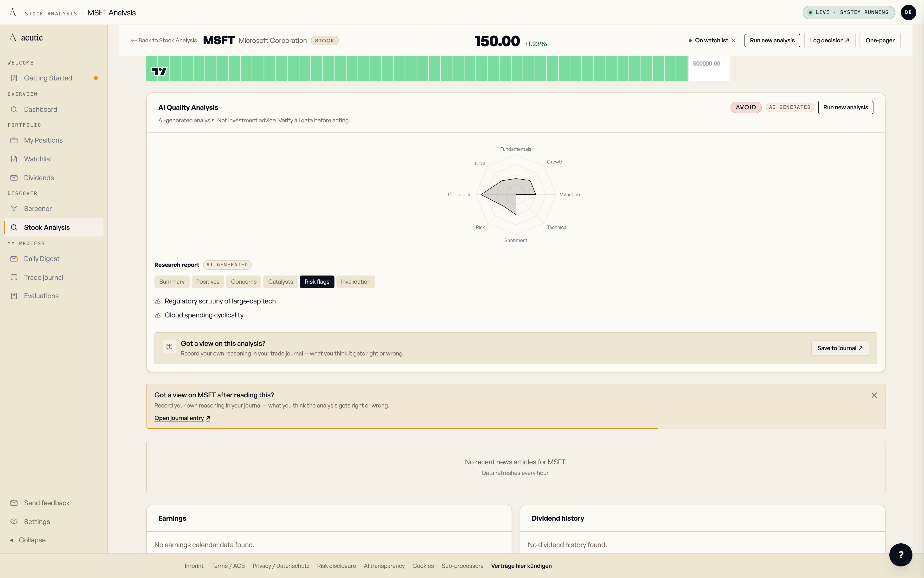The width and height of the screenshot is (924, 578).
Task: Click the Dashboard magnifier icon
Action: 14,109
